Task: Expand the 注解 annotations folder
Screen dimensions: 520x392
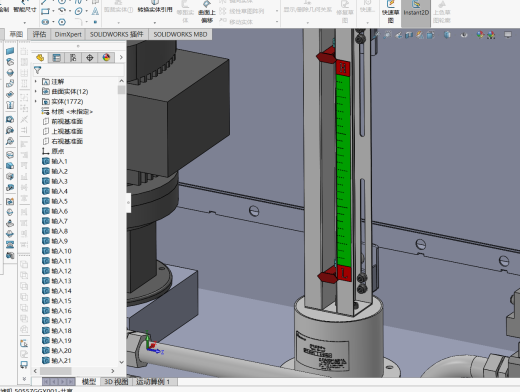Action: (x=36, y=81)
